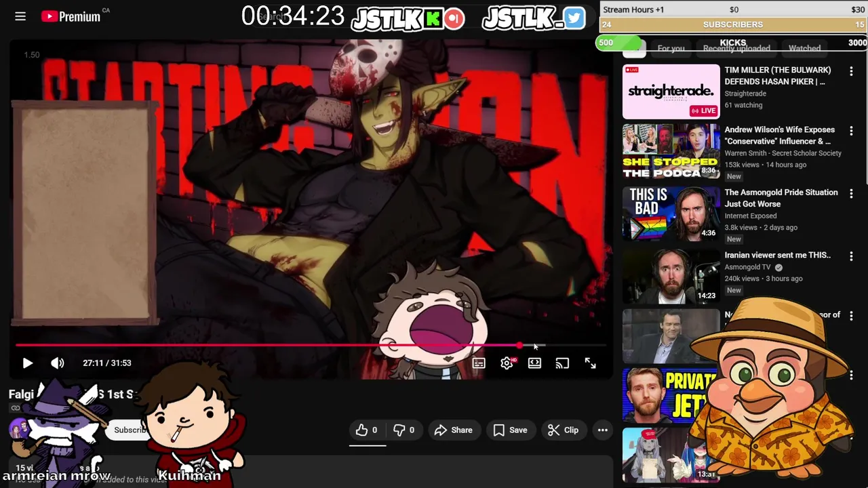Open 'TIM MILLER (THE BULWARK) DEFENDS HASAN PIKER' title
Image resolution: width=868 pixels, height=488 pixels.
click(x=777, y=75)
